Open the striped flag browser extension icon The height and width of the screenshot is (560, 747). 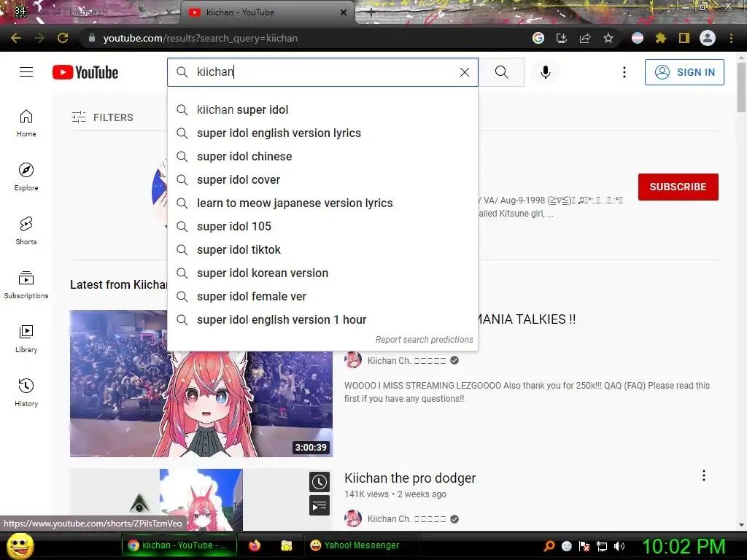point(638,38)
